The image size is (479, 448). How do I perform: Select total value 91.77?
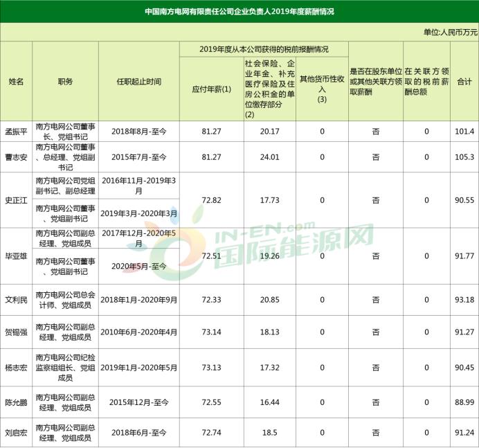(x=464, y=256)
